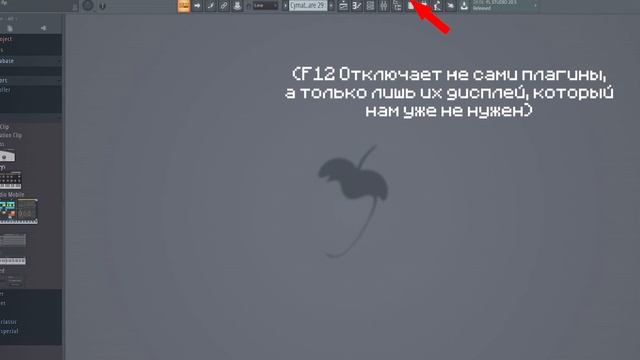Select the sidebar entry ending in special

point(9,331)
